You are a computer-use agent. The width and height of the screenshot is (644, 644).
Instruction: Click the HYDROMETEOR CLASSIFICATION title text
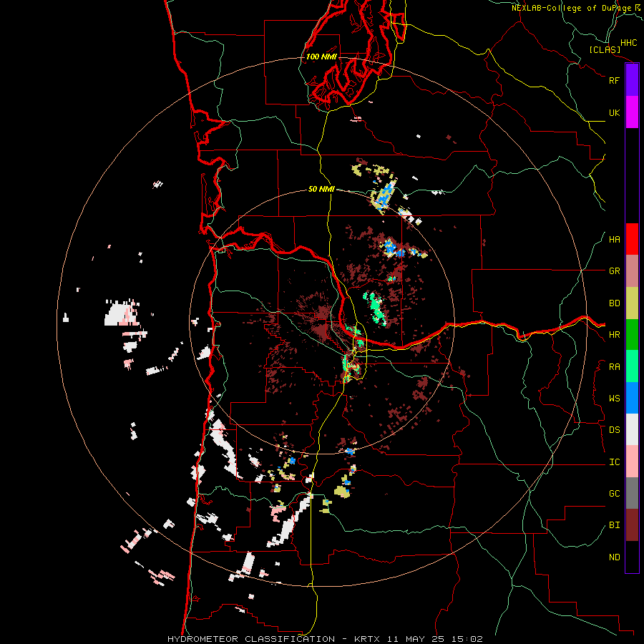(251, 639)
